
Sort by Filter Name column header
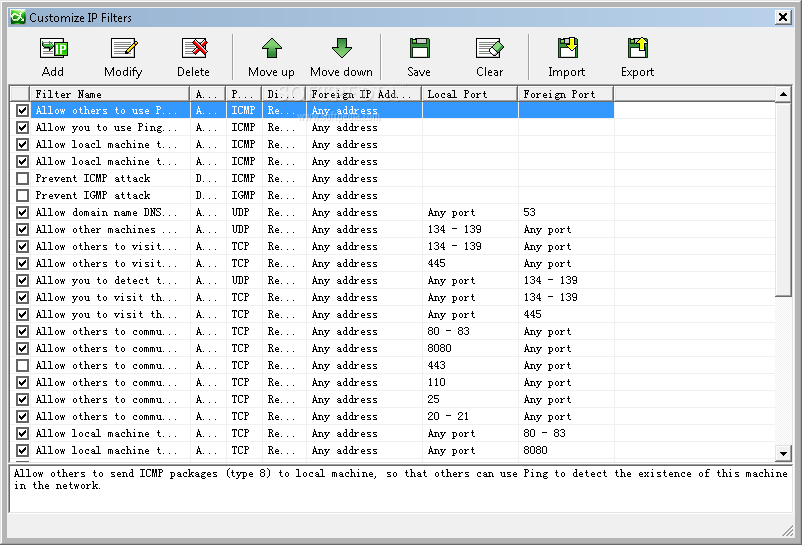pos(109,94)
